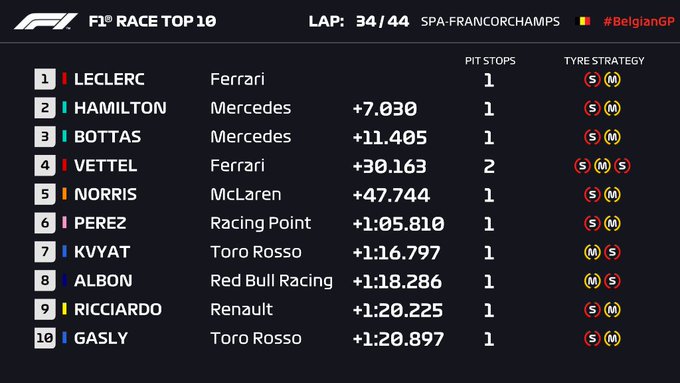Click the TYRE STRATEGY column header
The height and width of the screenshot is (383, 680).
pos(604,61)
